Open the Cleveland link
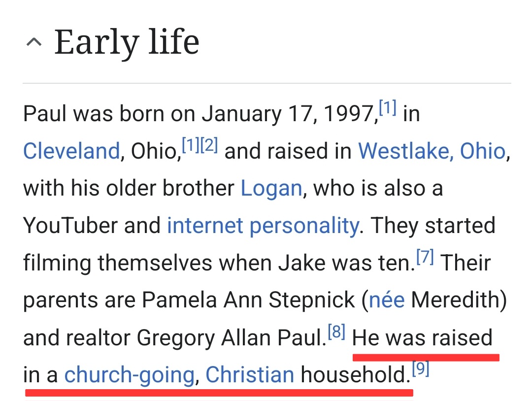Image resolution: width=532 pixels, height=401 pixels. (x=71, y=151)
